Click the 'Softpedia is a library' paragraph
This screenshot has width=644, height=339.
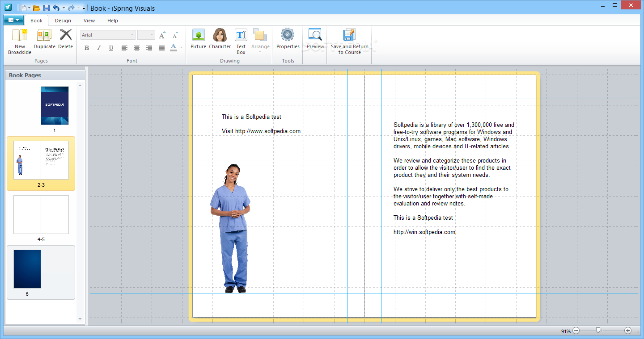454,135
